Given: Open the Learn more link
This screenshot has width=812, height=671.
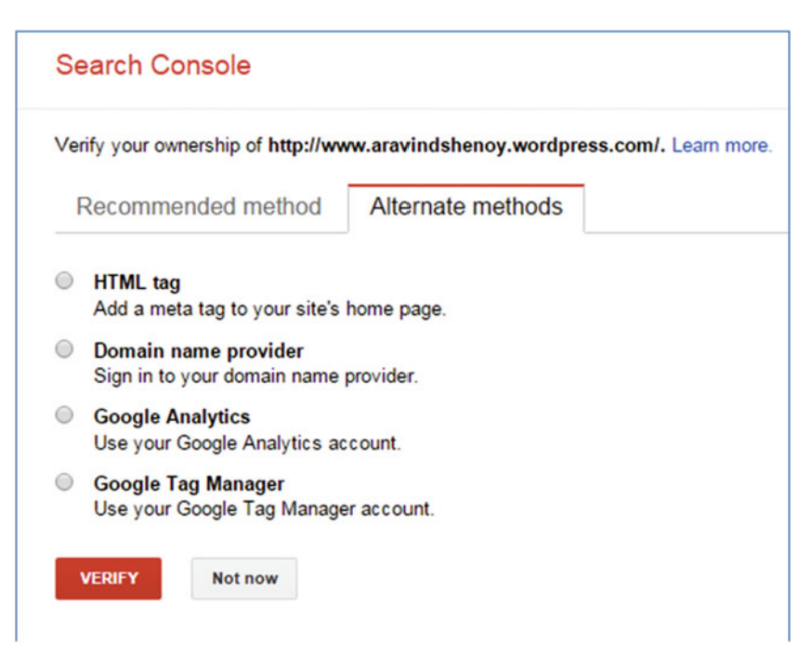Looking at the screenshot, I should click(x=721, y=146).
